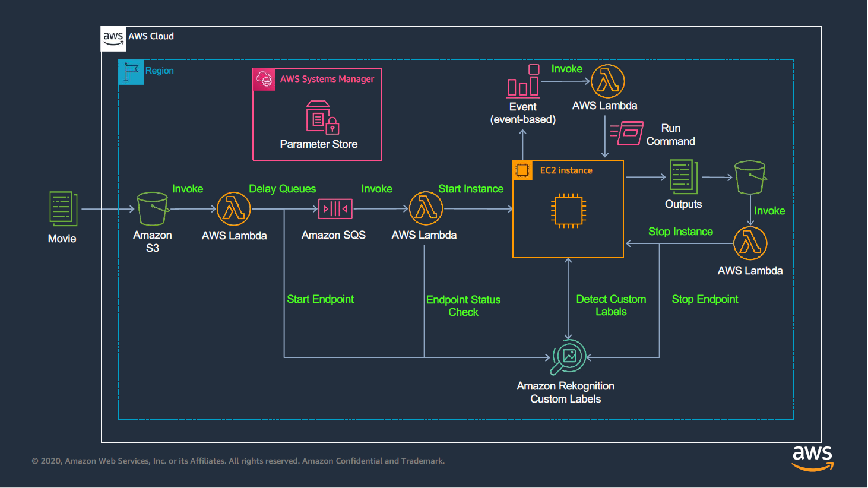Click the "Invoke" label between S3 and Lambda
868x488 pixels.
click(x=188, y=189)
